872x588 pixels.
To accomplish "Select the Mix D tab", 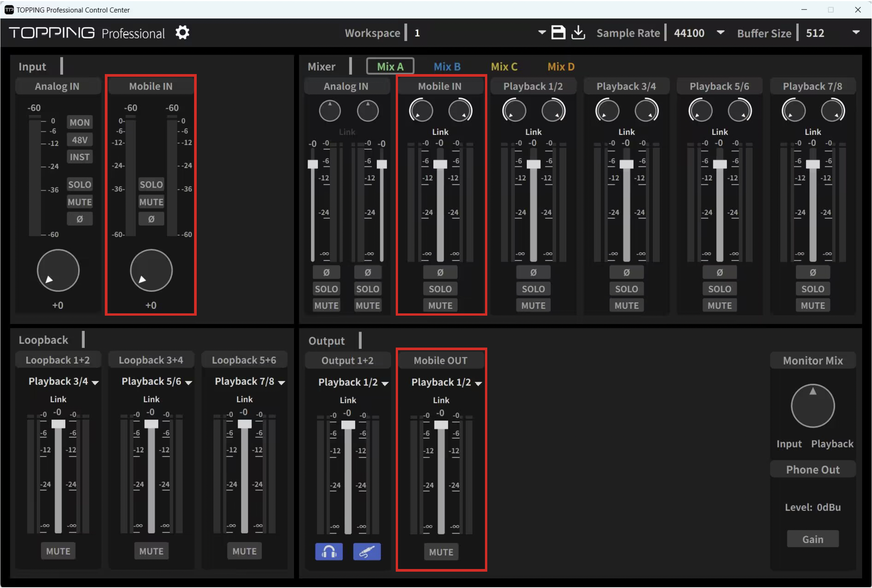I will [x=561, y=67].
